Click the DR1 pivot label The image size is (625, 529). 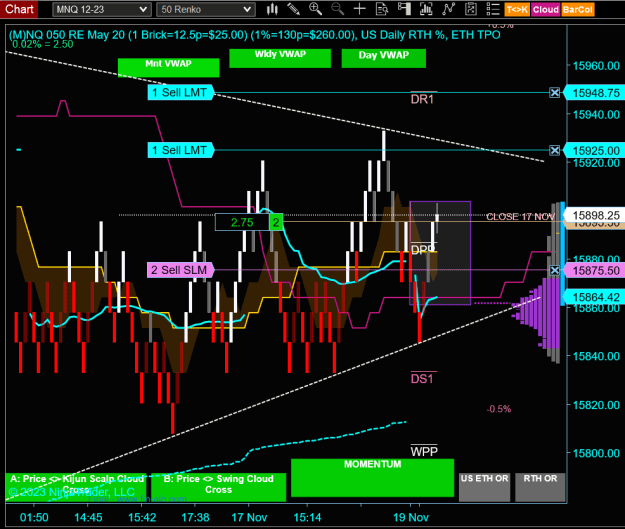pos(422,99)
